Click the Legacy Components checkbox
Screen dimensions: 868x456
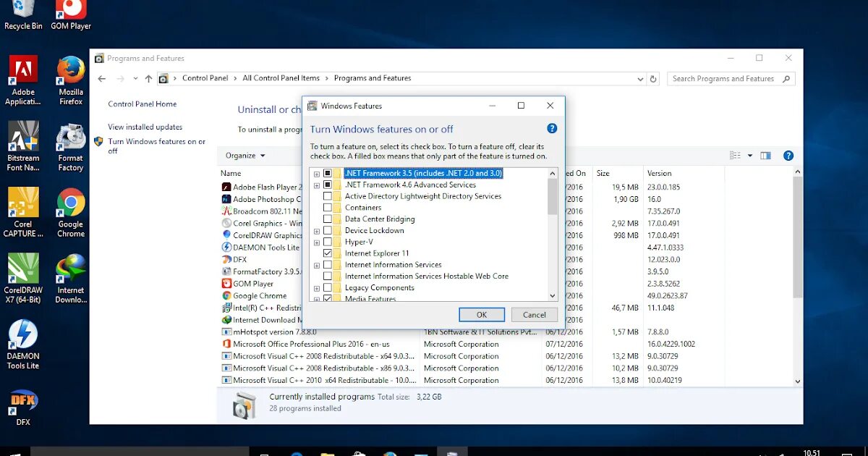click(x=328, y=288)
